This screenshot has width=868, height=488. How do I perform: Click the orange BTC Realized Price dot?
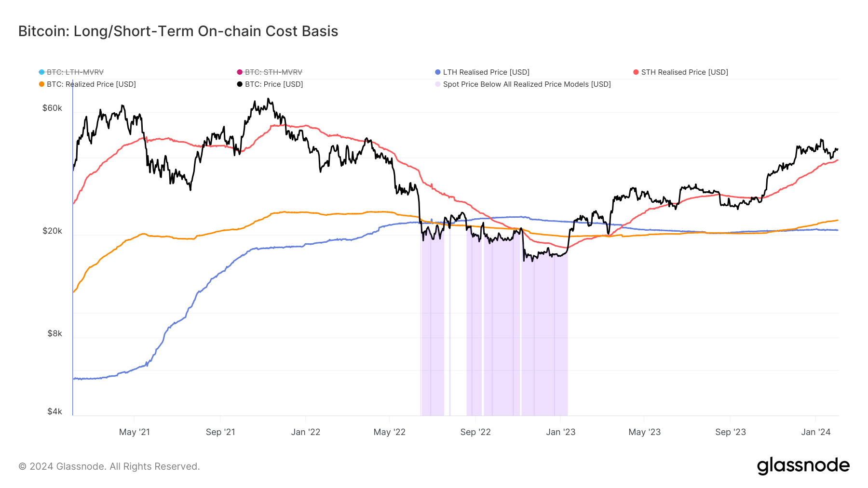click(x=41, y=84)
